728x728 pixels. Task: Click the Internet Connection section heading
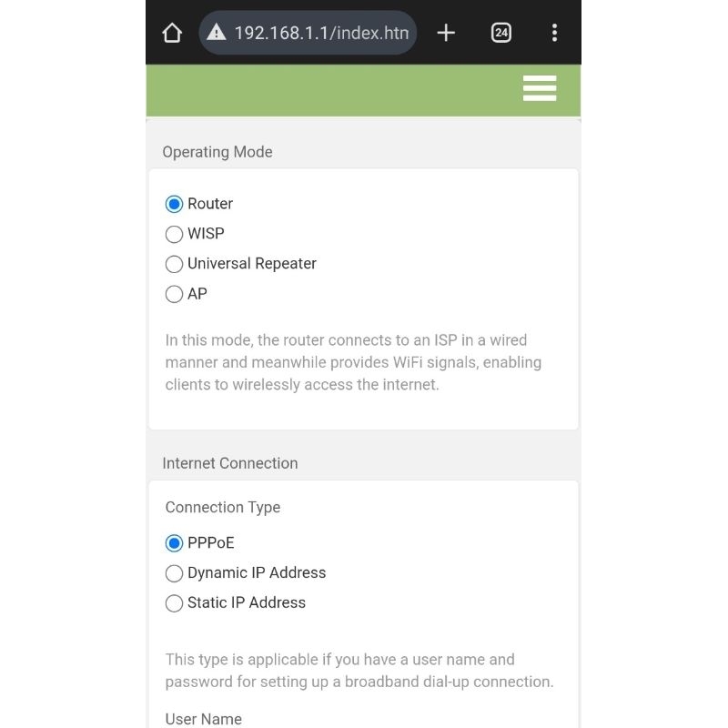click(230, 463)
